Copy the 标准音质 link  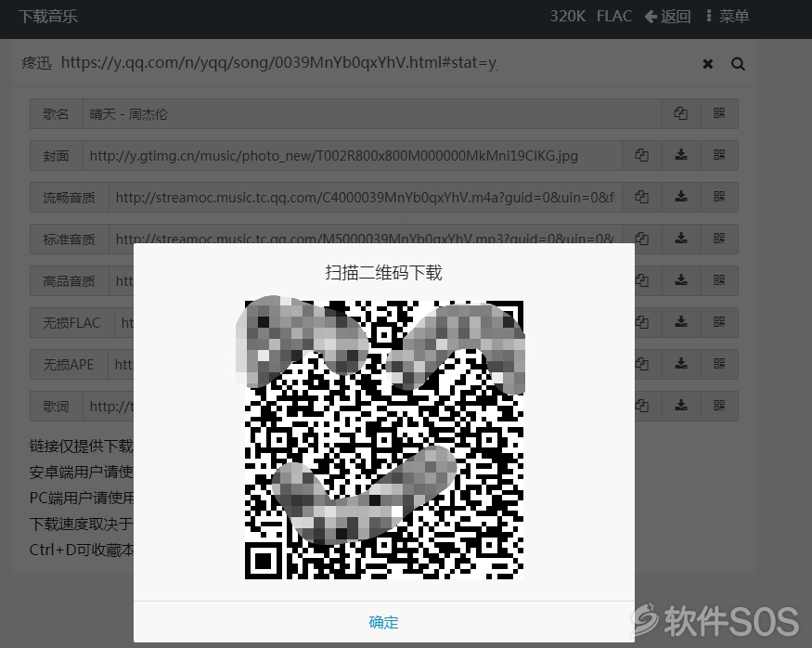click(x=641, y=239)
